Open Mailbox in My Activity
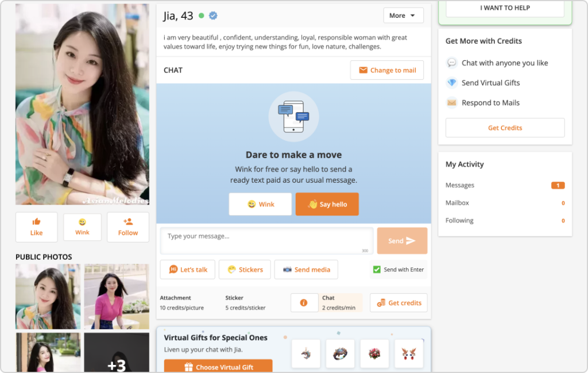588x373 pixels. pyautogui.click(x=457, y=203)
